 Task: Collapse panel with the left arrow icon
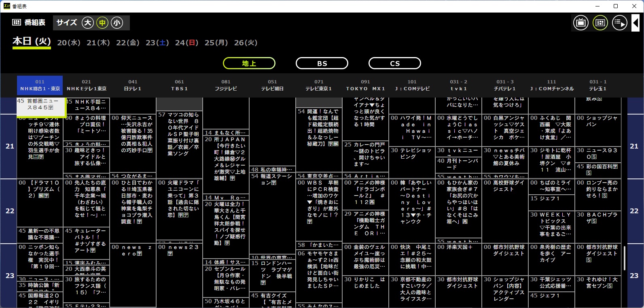tap(636, 23)
